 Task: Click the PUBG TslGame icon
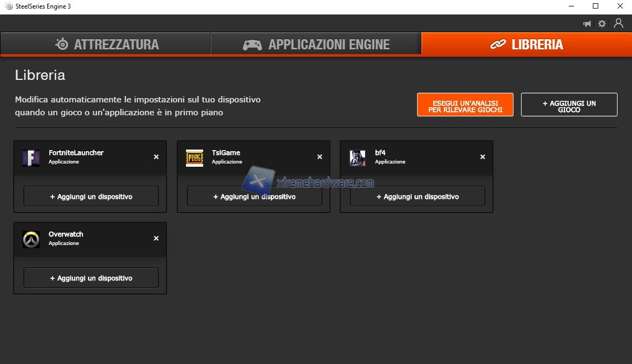[195, 158]
